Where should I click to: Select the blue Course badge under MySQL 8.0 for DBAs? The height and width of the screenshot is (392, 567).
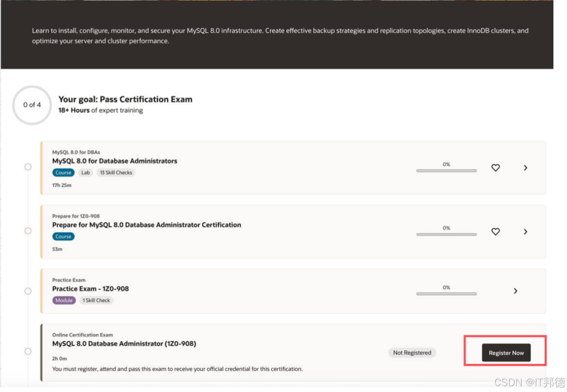click(x=63, y=173)
